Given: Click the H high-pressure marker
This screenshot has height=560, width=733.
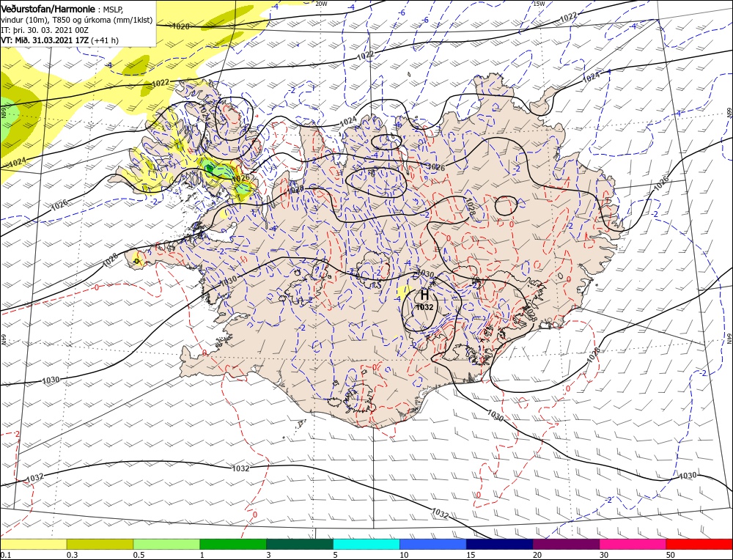Looking at the screenshot, I should pyautogui.click(x=424, y=295).
